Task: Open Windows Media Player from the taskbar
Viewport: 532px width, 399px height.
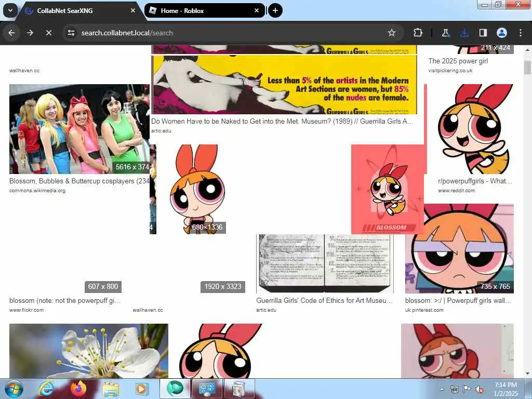Action: coord(142,389)
